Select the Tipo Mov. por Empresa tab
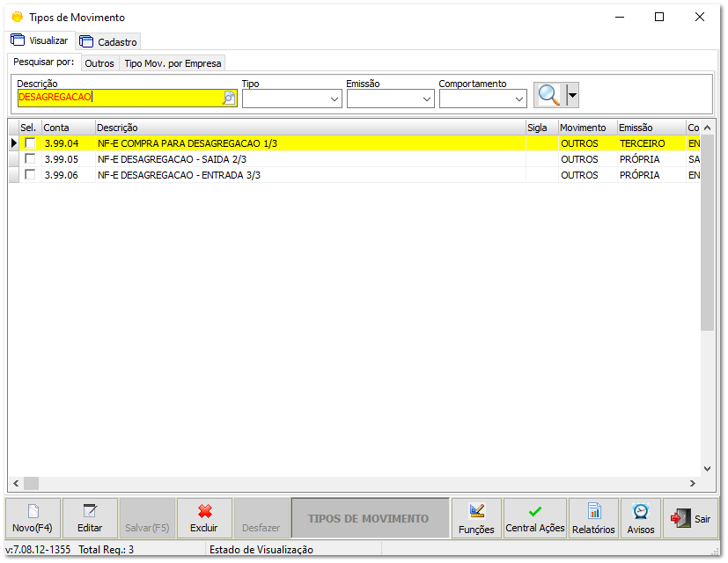This screenshot has width=728, height=563. (172, 62)
